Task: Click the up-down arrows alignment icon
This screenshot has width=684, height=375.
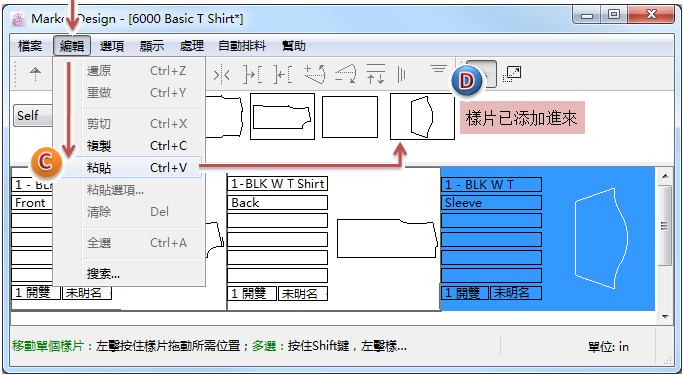Action: point(376,74)
